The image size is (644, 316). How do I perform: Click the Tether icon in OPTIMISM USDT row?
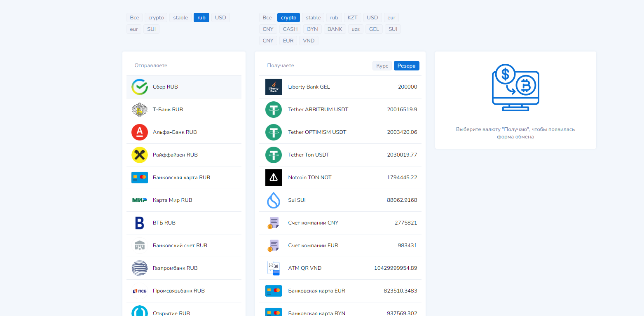pyautogui.click(x=274, y=132)
